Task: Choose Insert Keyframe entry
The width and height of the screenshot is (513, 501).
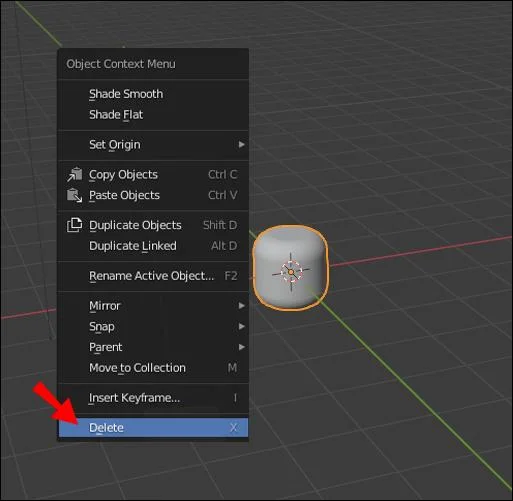Action: click(153, 398)
